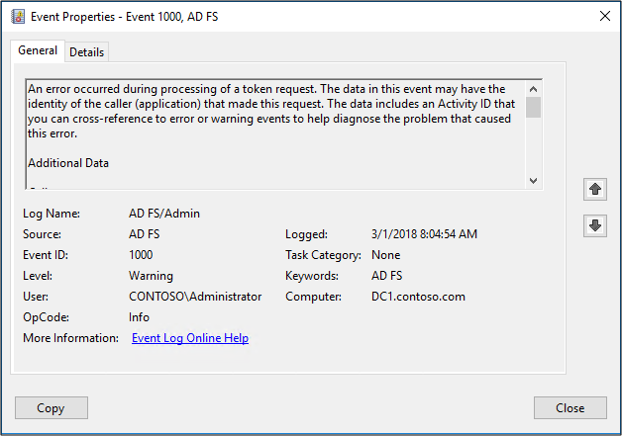Click the description scrollbar down arrow
This screenshot has width=622, height=436.
pyautogui.click(x=533, y=180)
